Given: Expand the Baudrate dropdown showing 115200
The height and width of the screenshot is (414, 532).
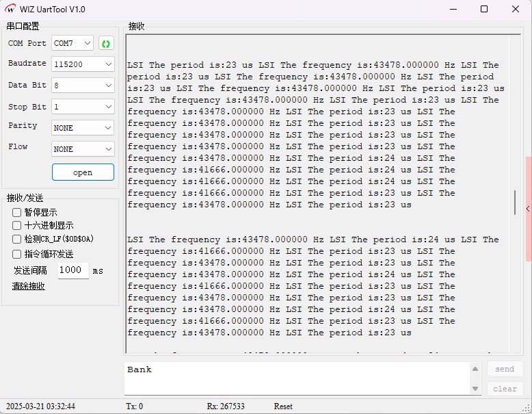Looking at the screenshot, I should point(83,64).
